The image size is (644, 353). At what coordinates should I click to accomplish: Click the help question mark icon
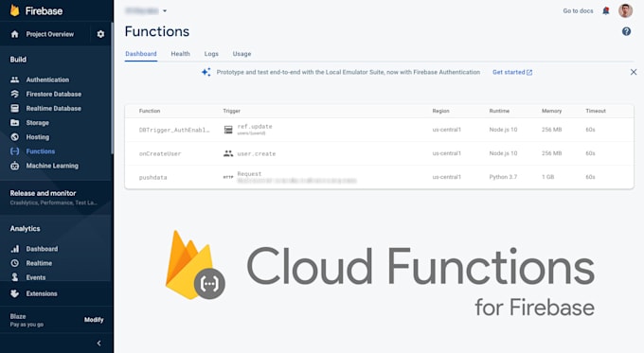point(626,31)
